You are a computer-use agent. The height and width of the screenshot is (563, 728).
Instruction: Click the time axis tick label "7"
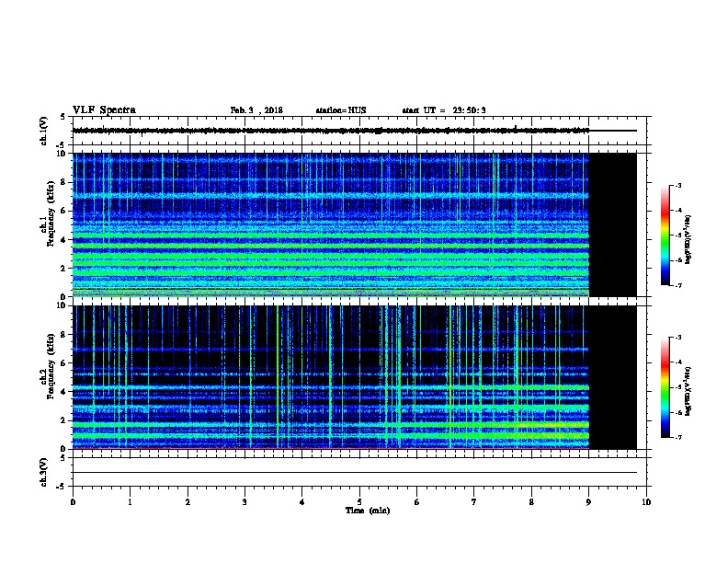(x=474, y=502)
